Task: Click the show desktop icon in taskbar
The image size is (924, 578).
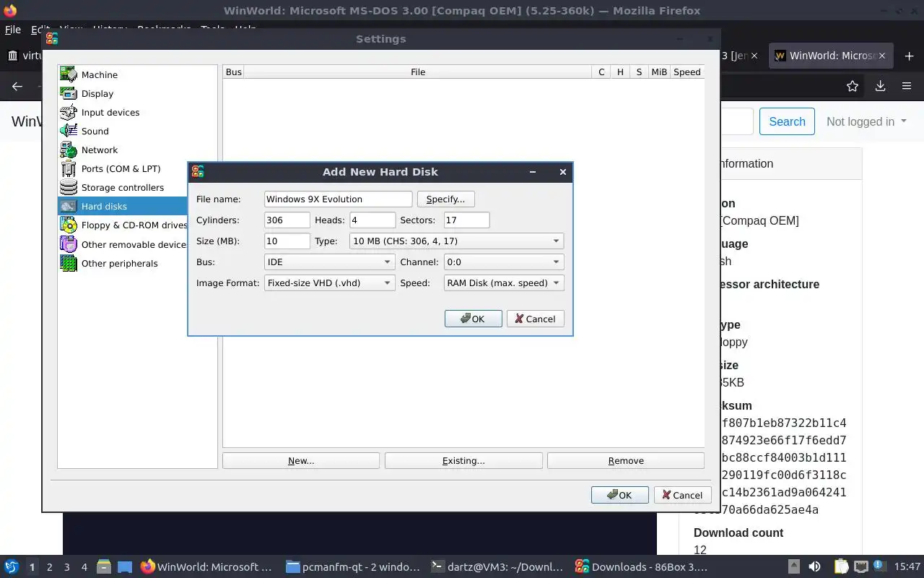Action: pos(125,566)
